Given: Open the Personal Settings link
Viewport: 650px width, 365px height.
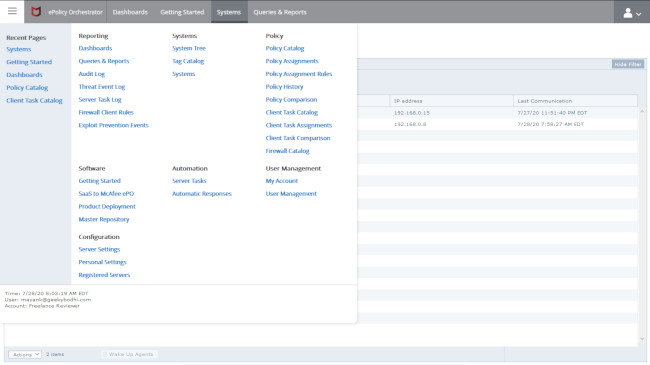Looking at the screenshot, I should point(102,262).
